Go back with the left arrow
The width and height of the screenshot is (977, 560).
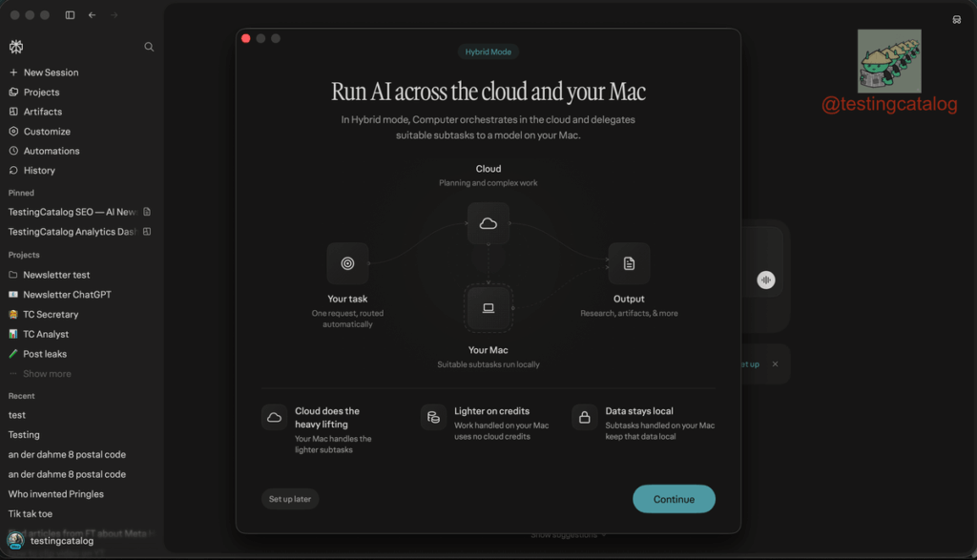pos(93,15)
